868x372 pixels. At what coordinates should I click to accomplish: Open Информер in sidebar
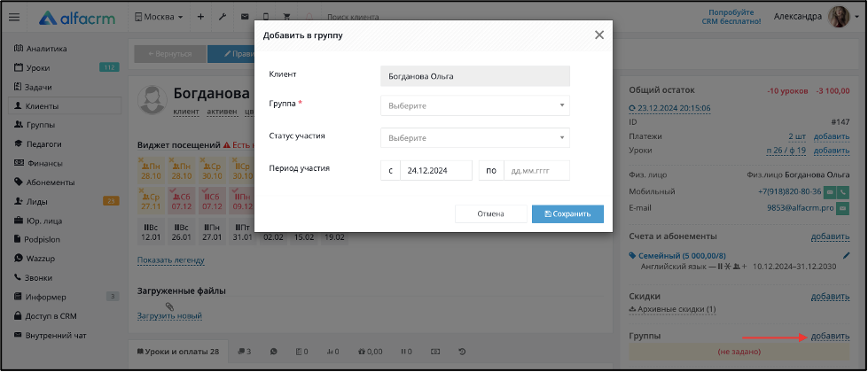40,297
